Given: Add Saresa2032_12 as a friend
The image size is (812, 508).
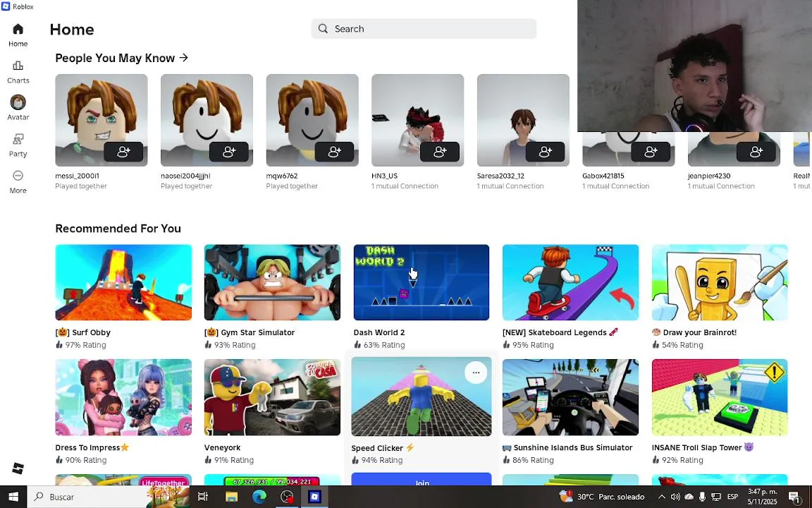Looking at the screenshot, I should [546, 152].
